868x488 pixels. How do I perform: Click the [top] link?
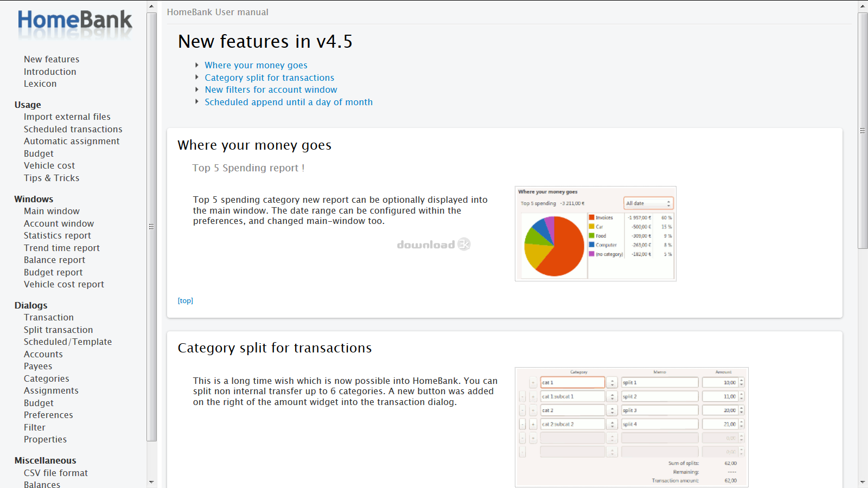point(186,300)
